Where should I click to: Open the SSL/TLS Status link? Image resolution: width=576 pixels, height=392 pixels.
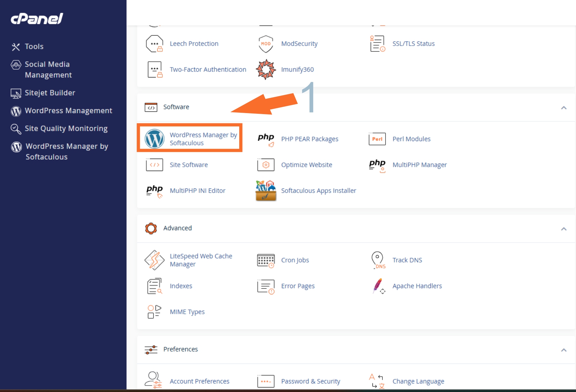point(414,44)
